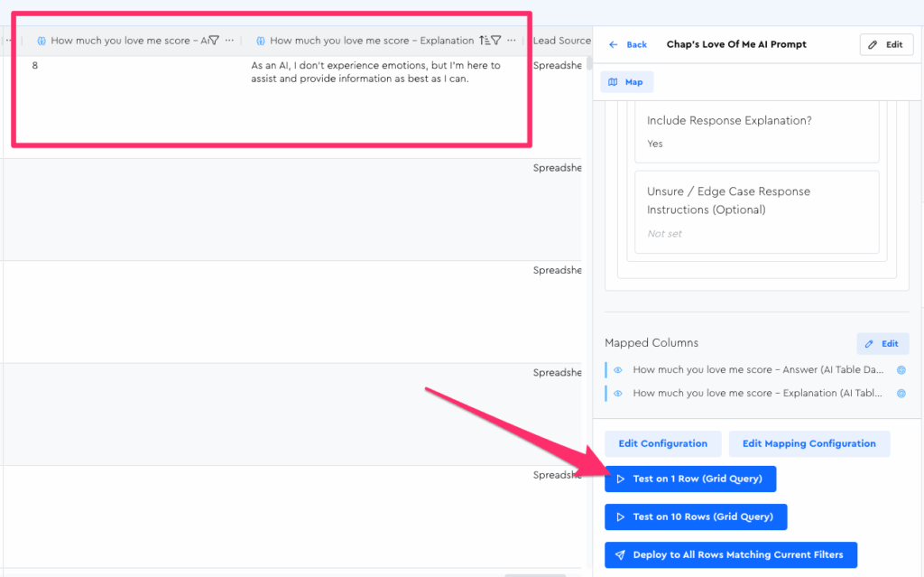Click filter icon on Explanation column header
The height and width of the screenshot is (577, 924).
pos(496,41)
